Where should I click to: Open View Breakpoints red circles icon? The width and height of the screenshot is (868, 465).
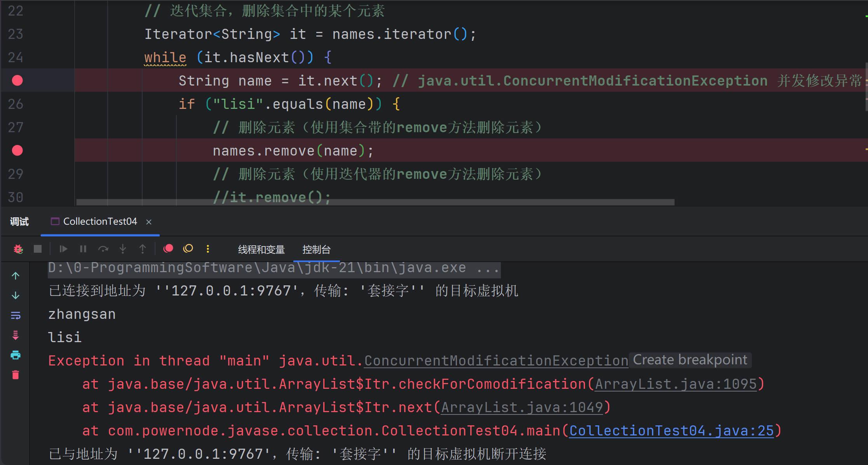click(168, 249)
